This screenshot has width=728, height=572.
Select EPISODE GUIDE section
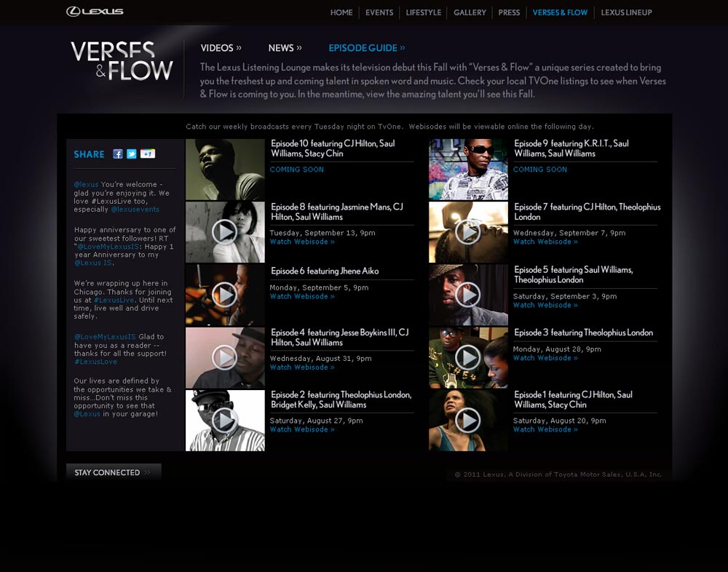coord(367,48)
